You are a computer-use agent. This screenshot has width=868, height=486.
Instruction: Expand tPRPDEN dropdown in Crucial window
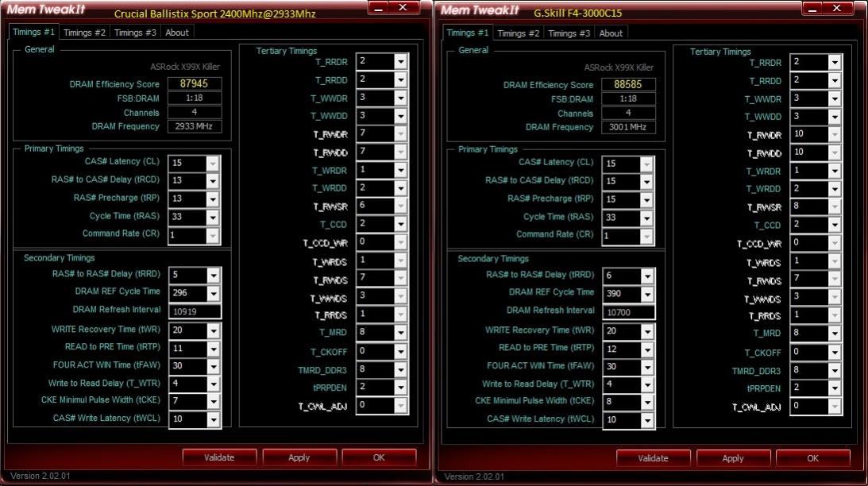pos(401,388)
